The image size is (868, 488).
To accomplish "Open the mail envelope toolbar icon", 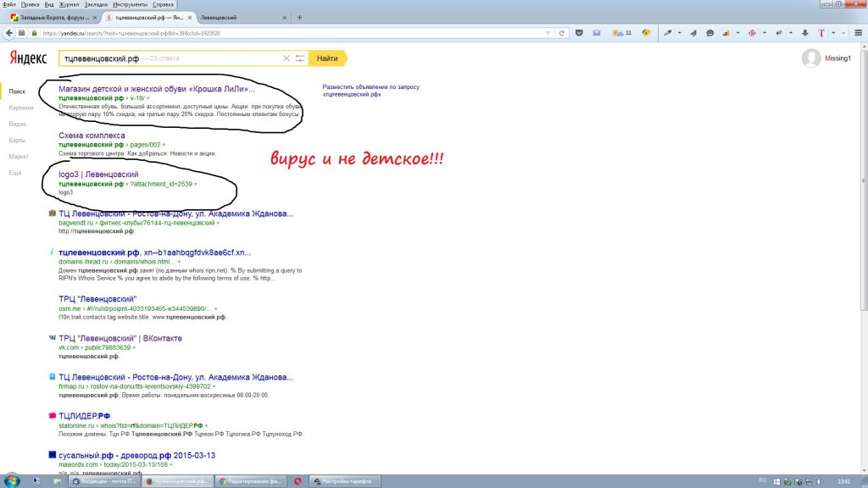I will pos(597,33).
